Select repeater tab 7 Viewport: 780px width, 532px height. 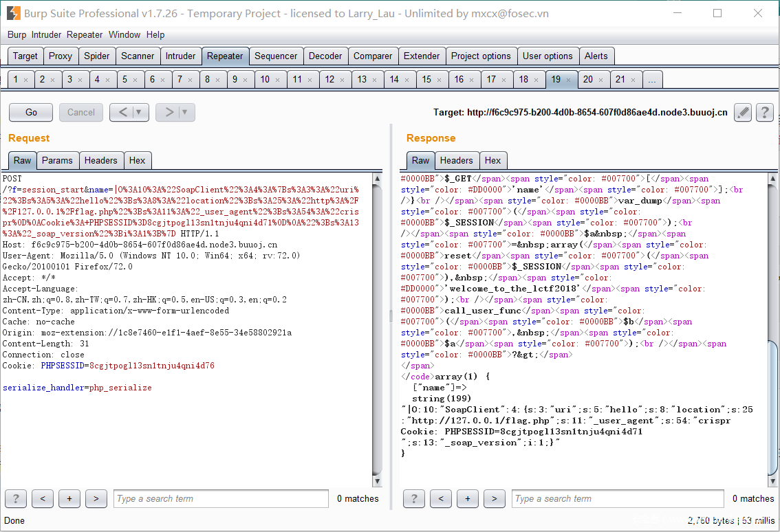pyautogui.click(x=186, y=80)
